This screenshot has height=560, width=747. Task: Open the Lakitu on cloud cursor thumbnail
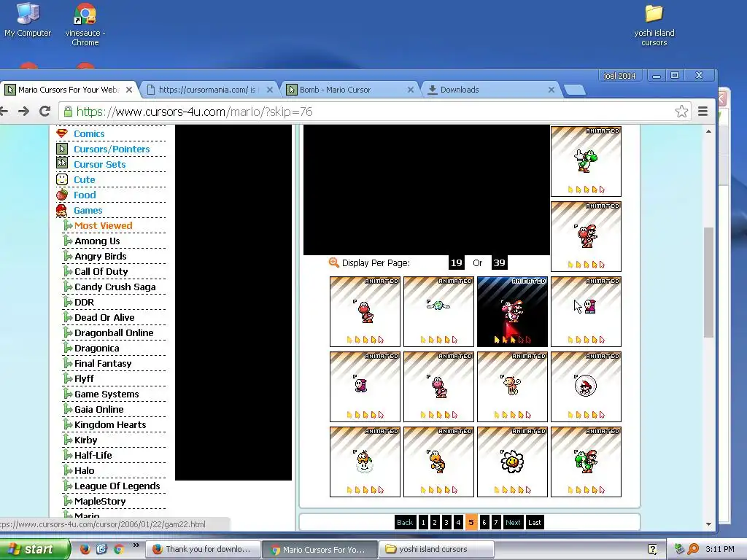[365, 462]
